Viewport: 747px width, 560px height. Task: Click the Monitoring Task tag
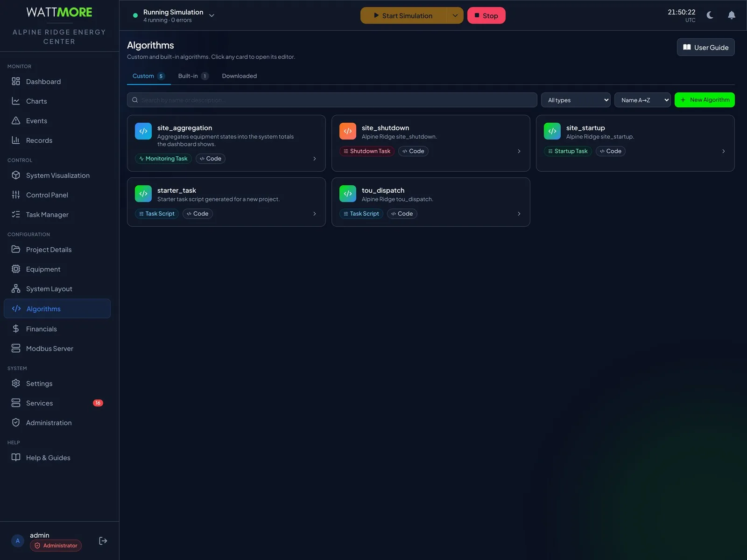coord(163,159)
